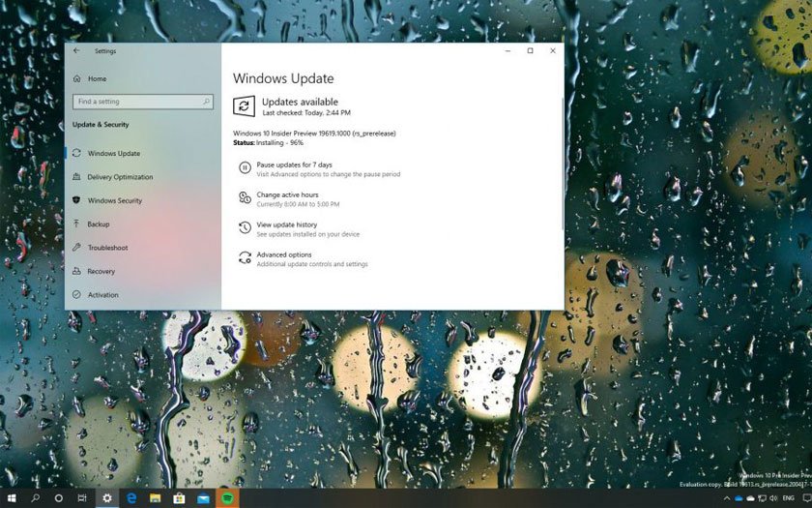Image resolution: width=812 pixels, height=508 pixels.
Task: Launch Spotify from the taskbar
Action: pos(227,498)
